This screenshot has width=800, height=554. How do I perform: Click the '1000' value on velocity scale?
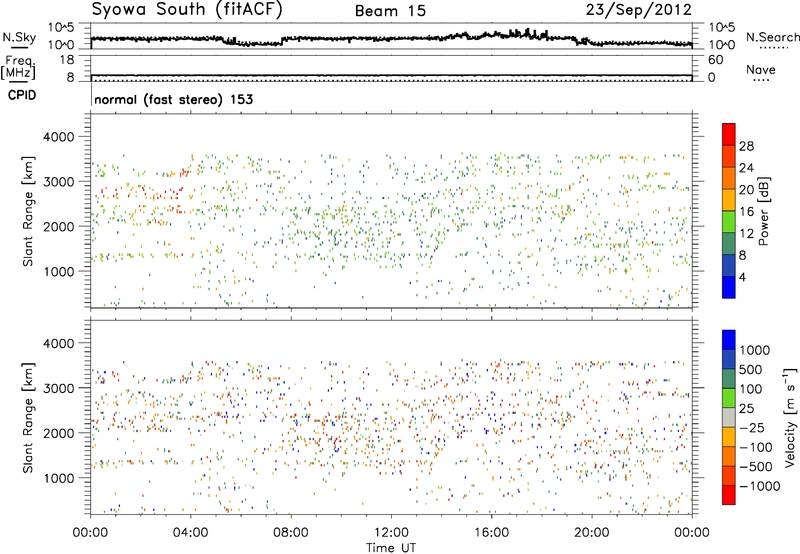754,350
